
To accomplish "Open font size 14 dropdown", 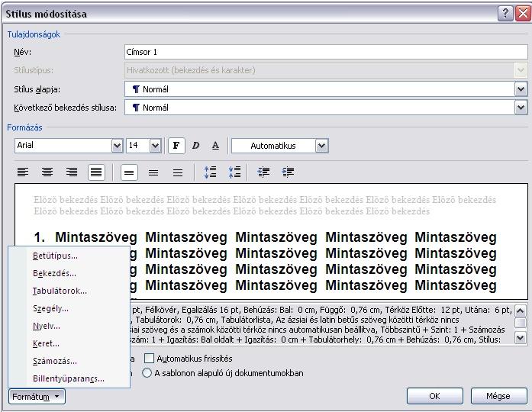I will tap(156, 146).
